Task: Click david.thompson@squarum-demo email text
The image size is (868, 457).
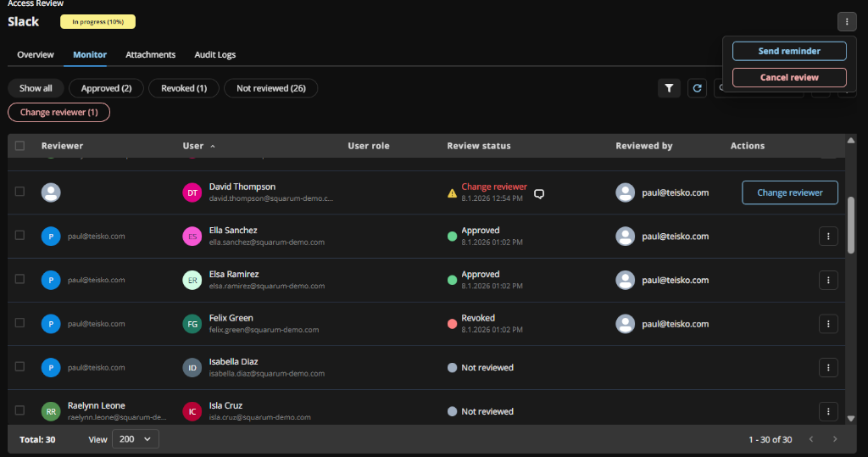Action: coord(271,198)
